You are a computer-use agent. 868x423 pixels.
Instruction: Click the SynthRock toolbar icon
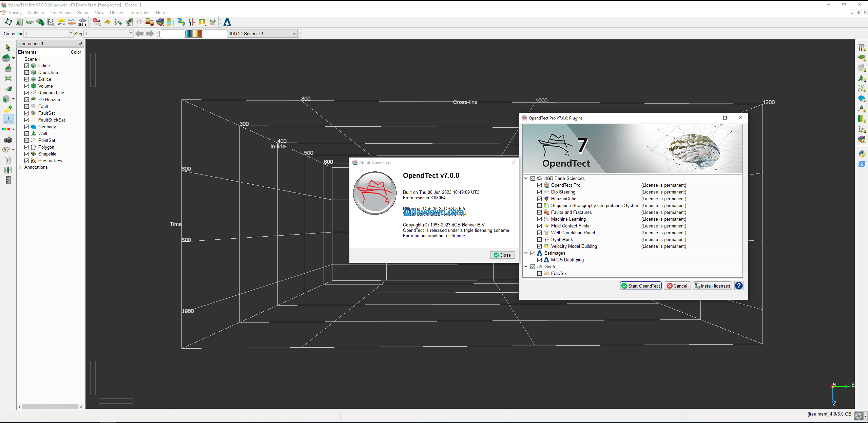click(192, 22)
